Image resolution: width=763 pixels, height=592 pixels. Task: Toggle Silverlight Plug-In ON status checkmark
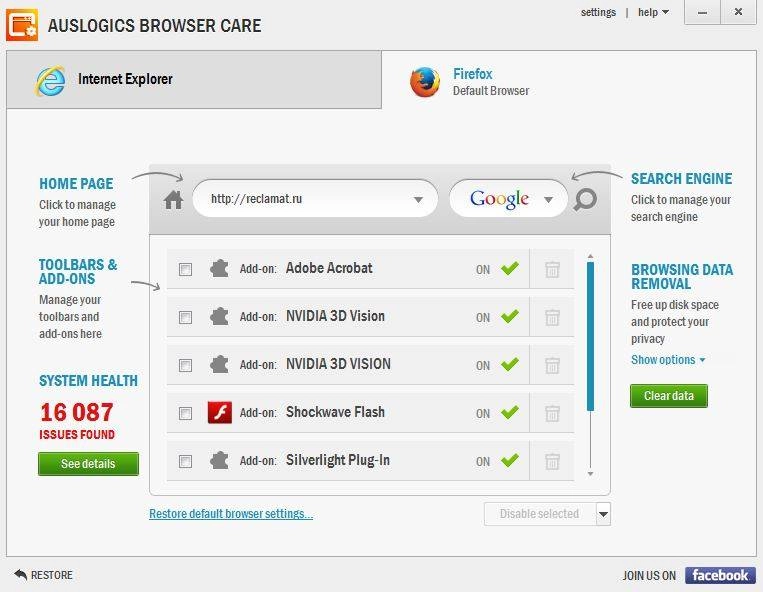pos(510,460)
